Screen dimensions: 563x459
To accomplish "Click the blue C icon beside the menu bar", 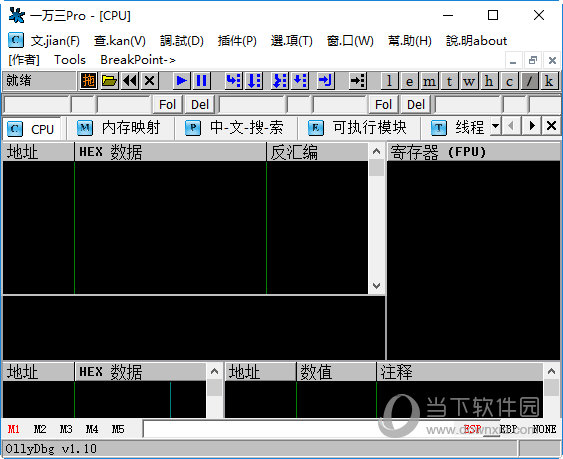I will coord(15,40).
